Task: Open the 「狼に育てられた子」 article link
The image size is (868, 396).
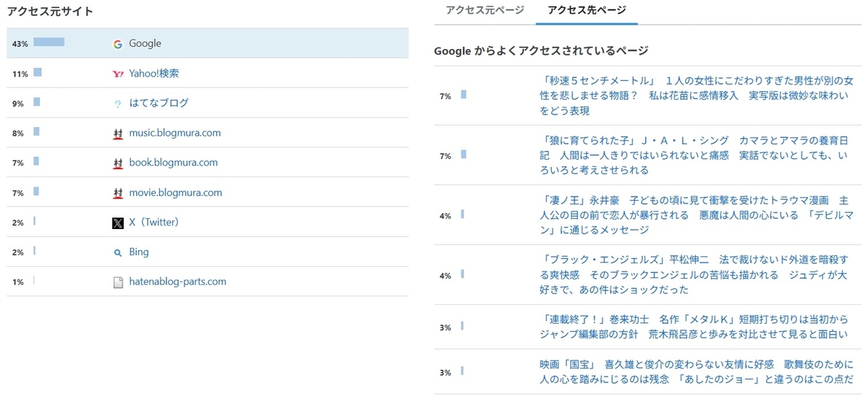Action: pos(693,155)
